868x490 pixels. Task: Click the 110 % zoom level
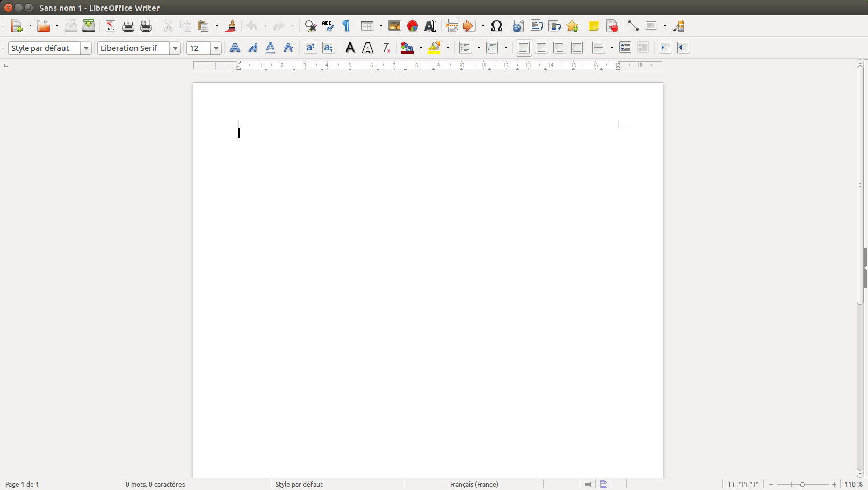[x=853, y=484]
